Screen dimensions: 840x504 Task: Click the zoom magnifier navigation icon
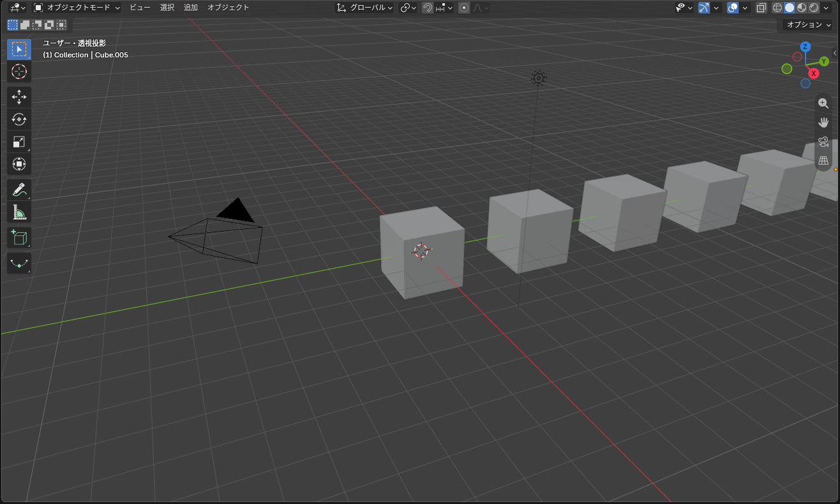(x=823, y=103)
